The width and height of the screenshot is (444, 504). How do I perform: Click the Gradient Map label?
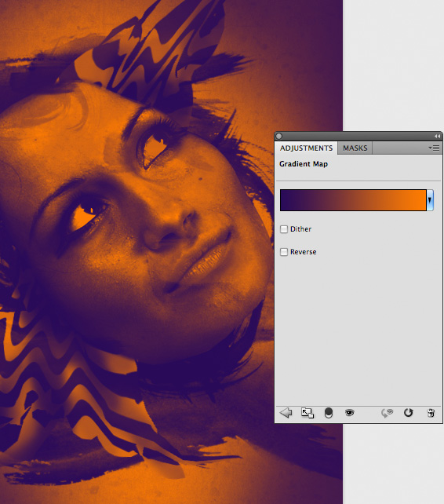coord(304,164)
